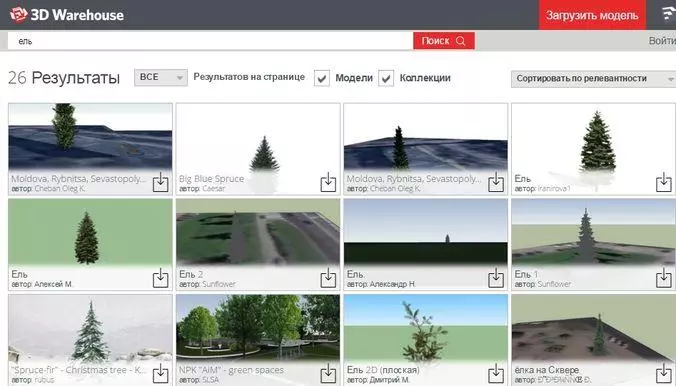Download the Ель 2D (плоская) model
The height and width of the screenshot is (386, 676).
(496, 373)
